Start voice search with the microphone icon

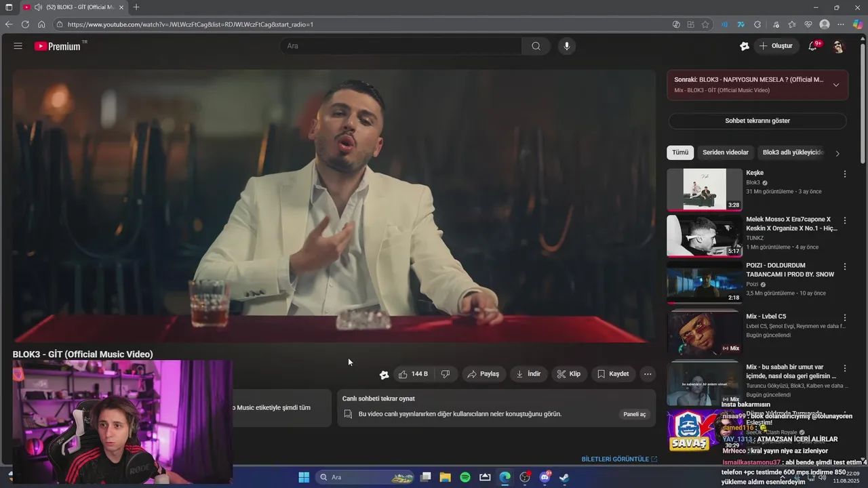pos(567,46)
